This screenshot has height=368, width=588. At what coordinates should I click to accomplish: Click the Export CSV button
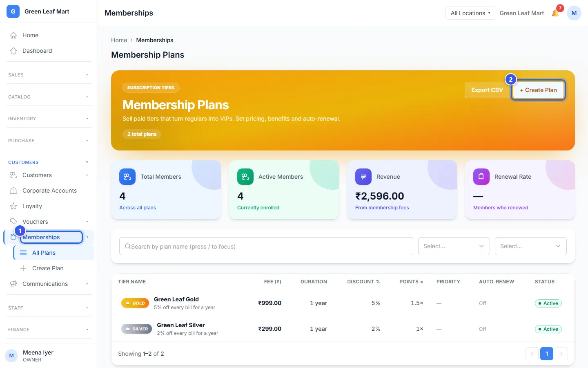pos(487,90)
